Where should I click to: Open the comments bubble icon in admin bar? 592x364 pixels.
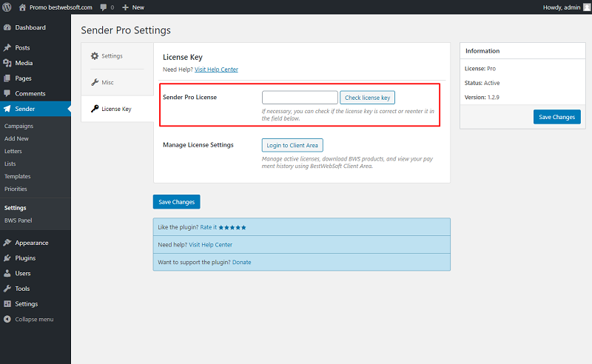(x=104, y=7)
